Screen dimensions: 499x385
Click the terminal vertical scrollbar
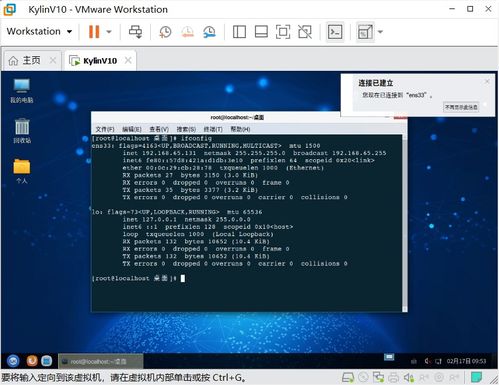tap(404, 223)
